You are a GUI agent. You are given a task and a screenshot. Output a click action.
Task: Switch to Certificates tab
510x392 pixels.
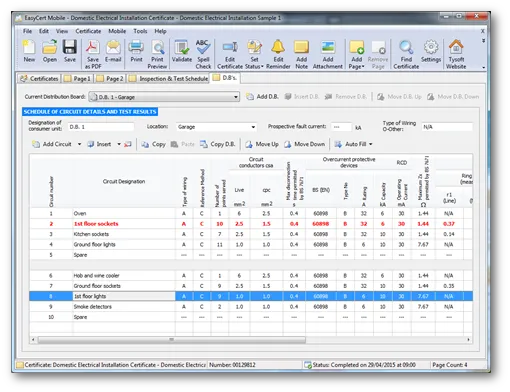(39, 79)
